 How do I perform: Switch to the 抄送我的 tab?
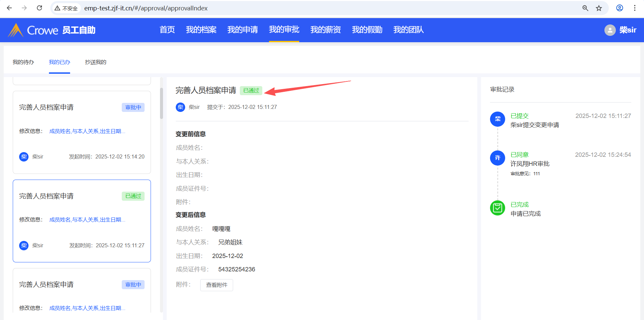coord(96,62)
